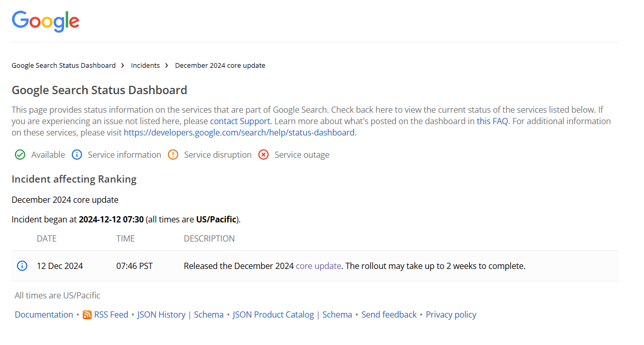Click December 2024 core update incident title
The image size is (644, 345).
click(65, 200)
